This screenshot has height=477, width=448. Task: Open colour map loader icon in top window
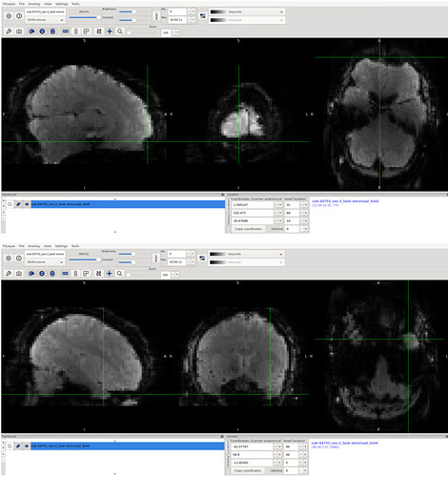coord(203,16)
